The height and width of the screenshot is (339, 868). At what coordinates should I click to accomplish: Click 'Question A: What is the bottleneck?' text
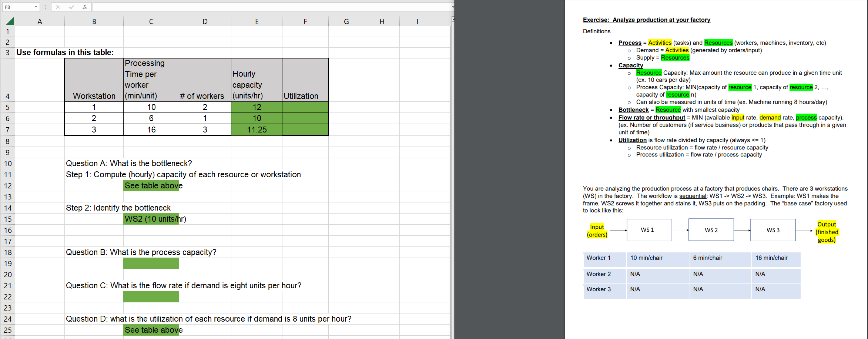129,164
